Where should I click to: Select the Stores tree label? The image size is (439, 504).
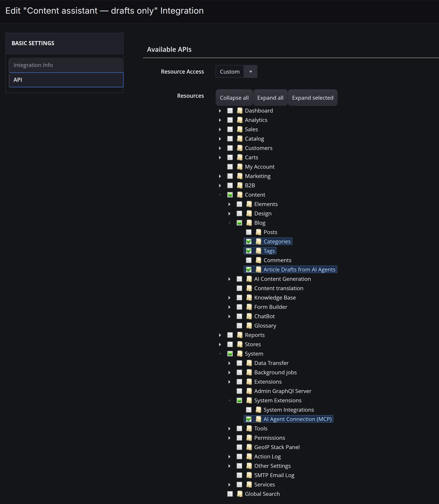253,344
